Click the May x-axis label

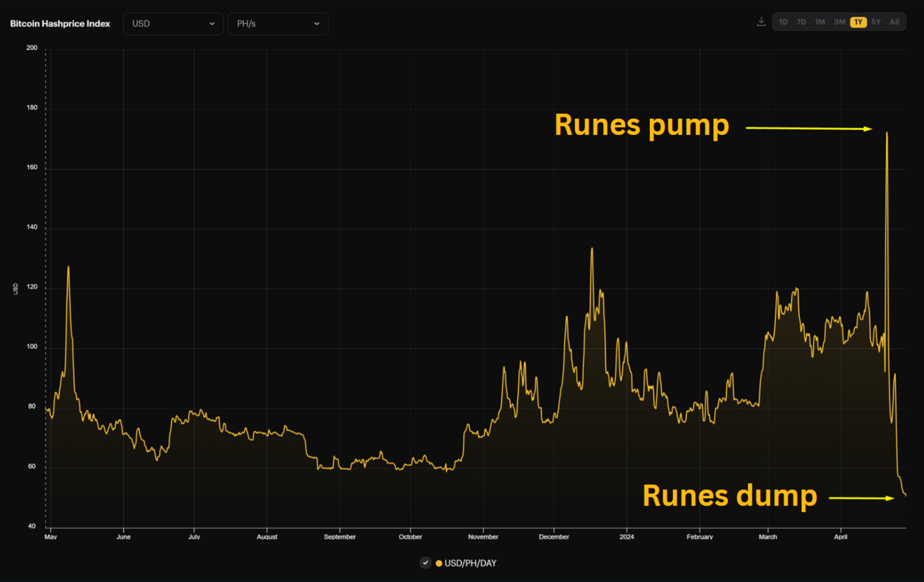pyautogui.click(x=51, y=536)
